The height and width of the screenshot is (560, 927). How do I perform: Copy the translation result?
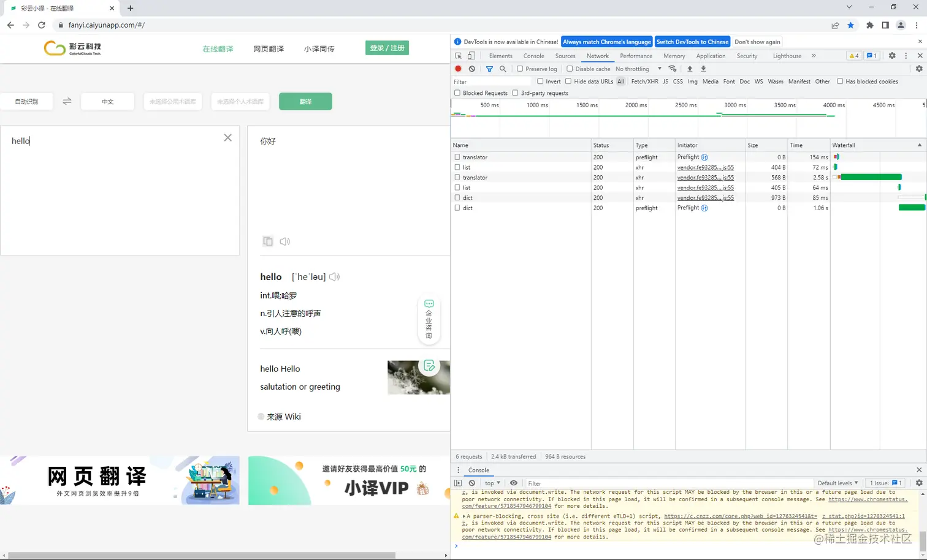[x=268, y=241]
